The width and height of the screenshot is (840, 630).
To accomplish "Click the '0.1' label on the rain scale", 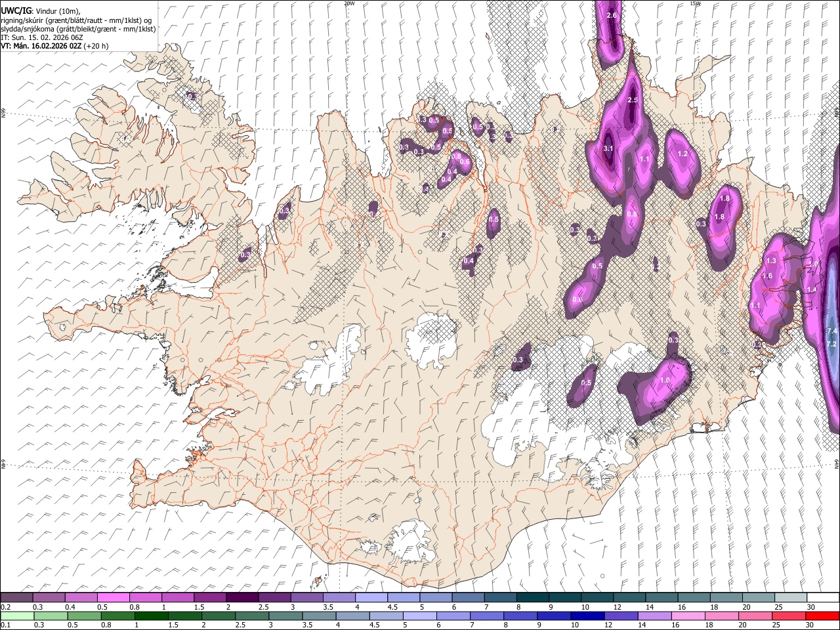I will tap(5, 625).
